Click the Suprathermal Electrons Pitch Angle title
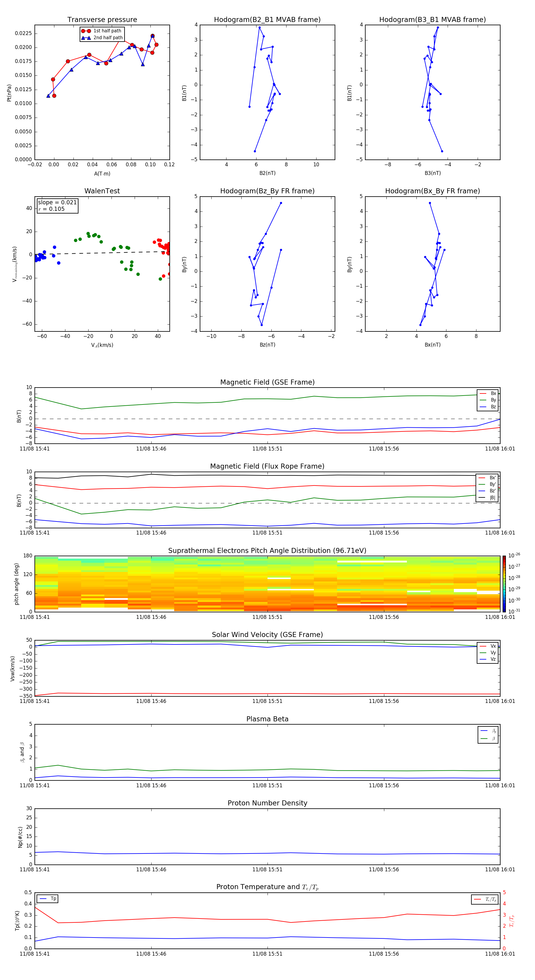 click(267, 551)
